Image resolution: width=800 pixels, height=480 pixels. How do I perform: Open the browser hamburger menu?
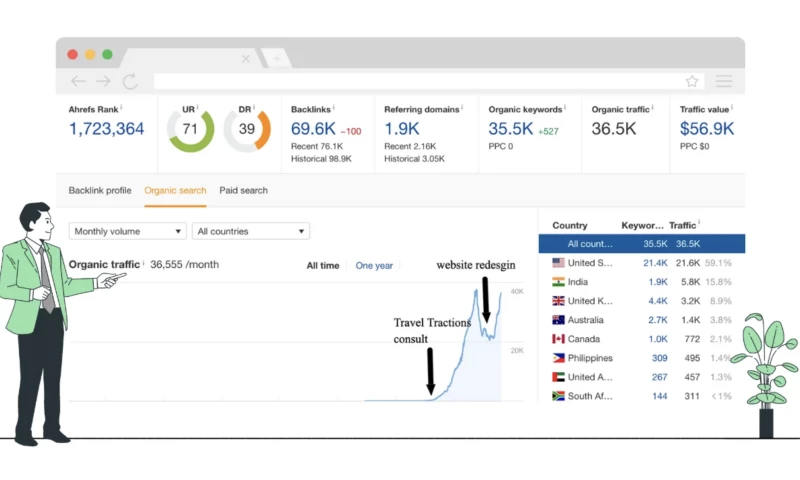pos(724,81)
